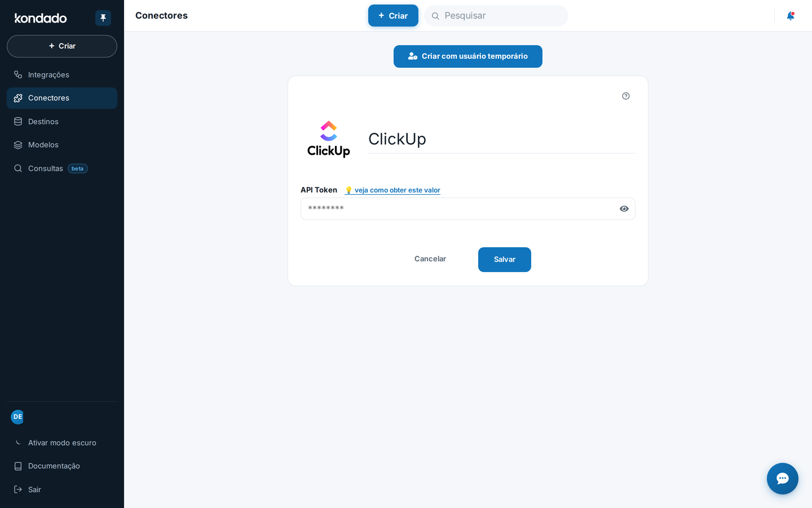Click the DE user avatar

click(x=17, y=417)
